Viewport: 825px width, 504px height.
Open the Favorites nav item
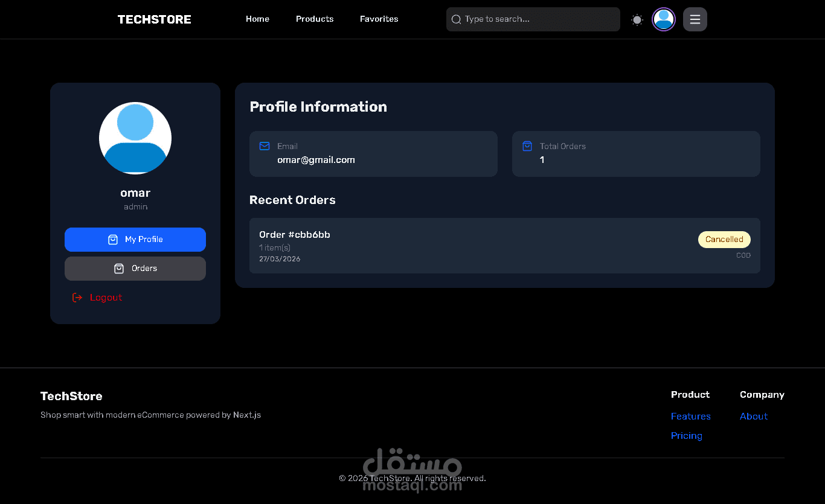(379, 19)
